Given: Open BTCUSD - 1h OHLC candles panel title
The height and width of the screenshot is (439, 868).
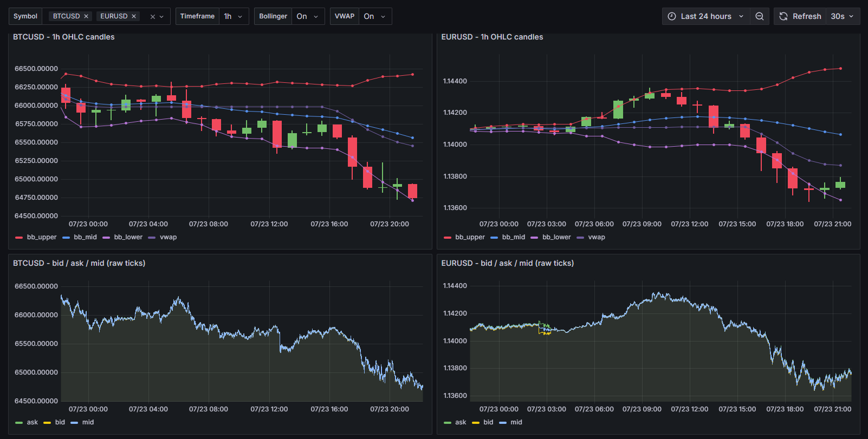Looking at the screenshot, I should point(64,37).
